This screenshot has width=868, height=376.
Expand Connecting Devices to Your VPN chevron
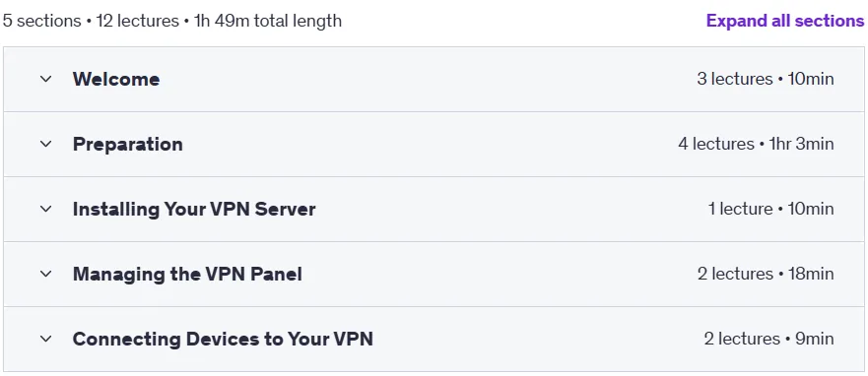(46, 339)
